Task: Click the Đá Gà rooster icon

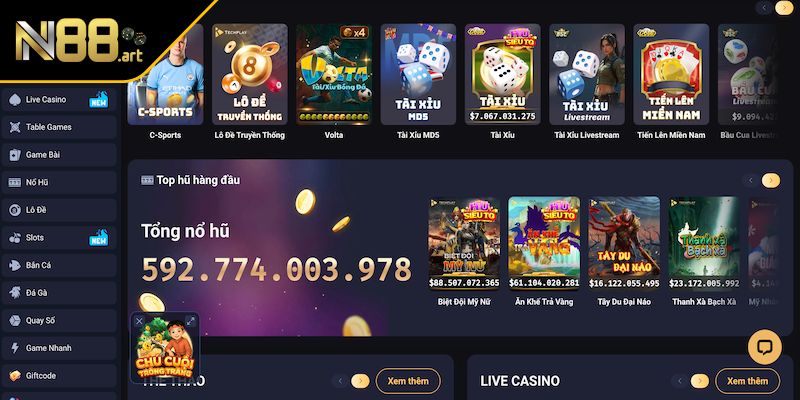Action: (x=15, y=293)
